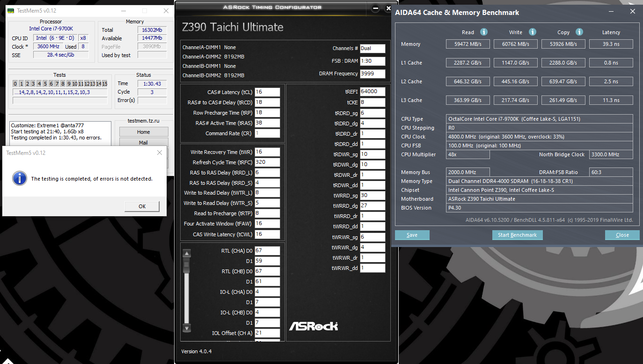
Task: Select the Write Recovery Time (tWR) field
Action: click(x=267, y=152)
